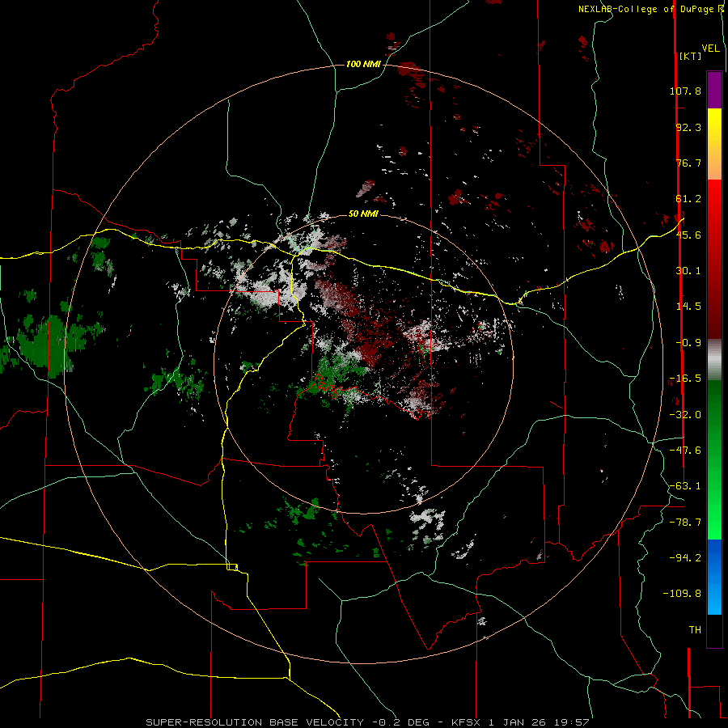Click the TH legend label
The height and width of the screenshot is (728, 728).
coord(695,630)
